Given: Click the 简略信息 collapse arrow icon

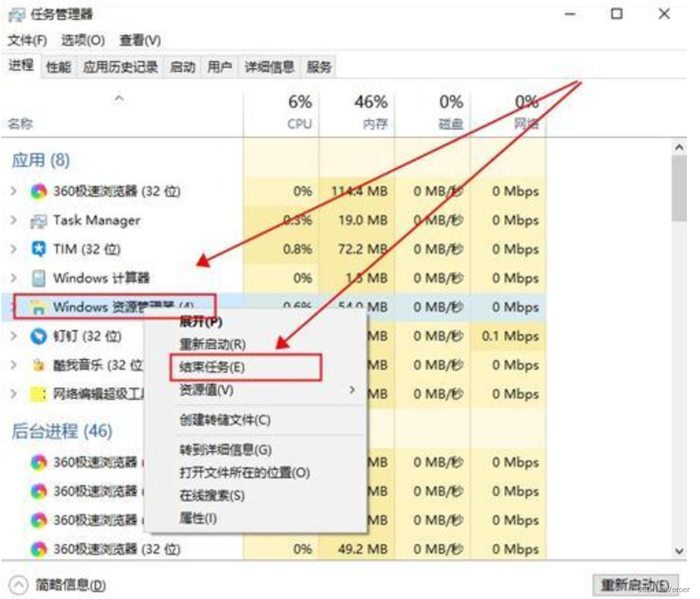Looking at the screenshot, I should (x=19, y=585).
